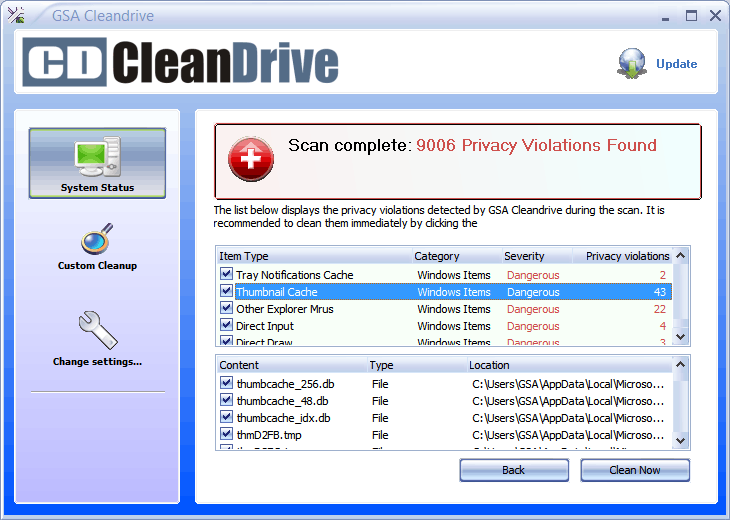
Task: Select the Tray Notifications Cache row
Action: point(445,275)
